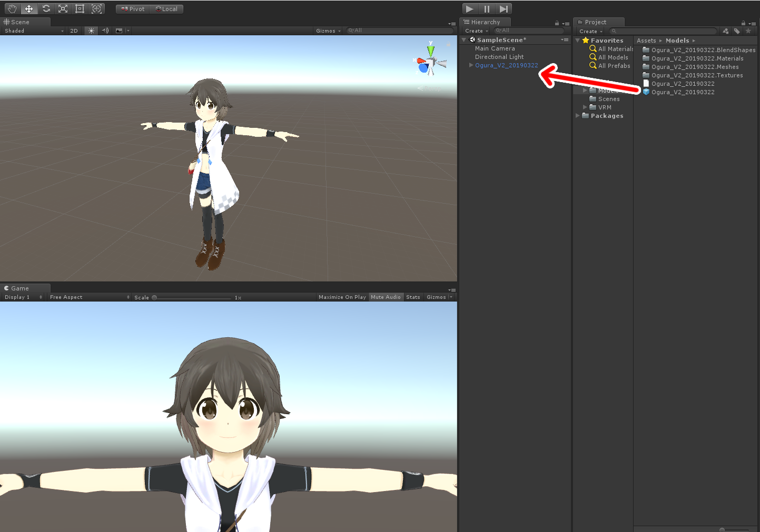This screenshot has height=532, width=760.
Task: Select the Hand tool in the toolbar
Action: pos(12,9)
